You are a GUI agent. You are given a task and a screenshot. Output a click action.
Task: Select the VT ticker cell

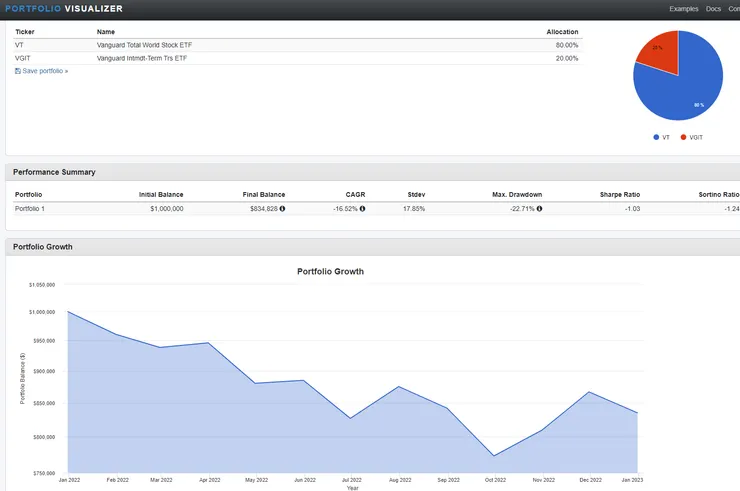pyautogui.click(x=19, y=45)
